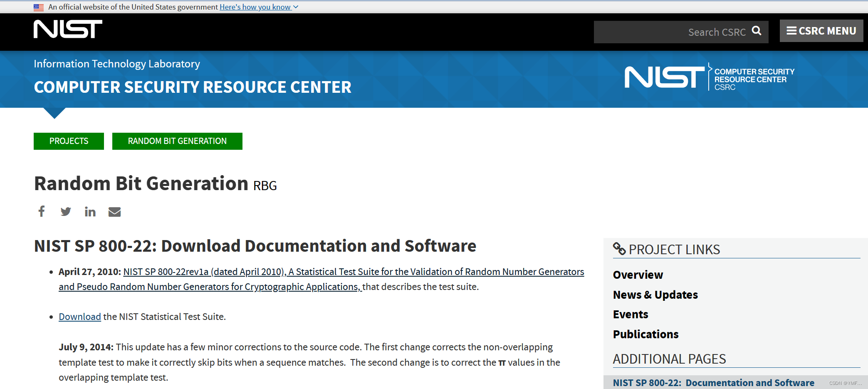Expand "Here's how you know" dropdown

click(x=259, y=7)
